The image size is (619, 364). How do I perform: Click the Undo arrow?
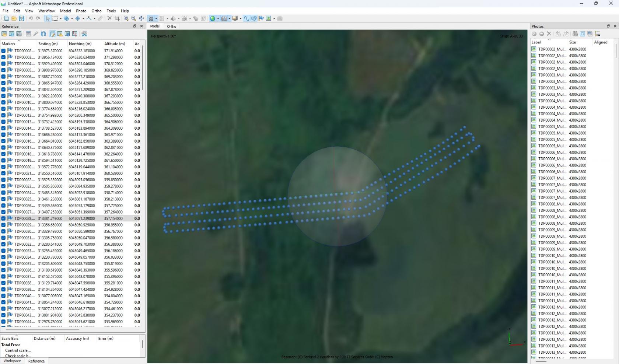coord(31,18)
